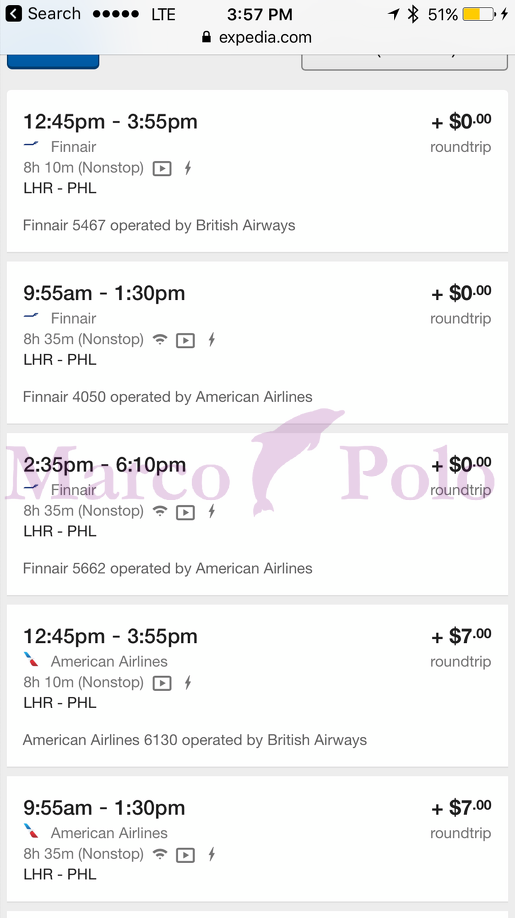515x918 pixels.
Task: Tap the entertainment icon on American Airlines 6130
Action: tap(162, 683)
